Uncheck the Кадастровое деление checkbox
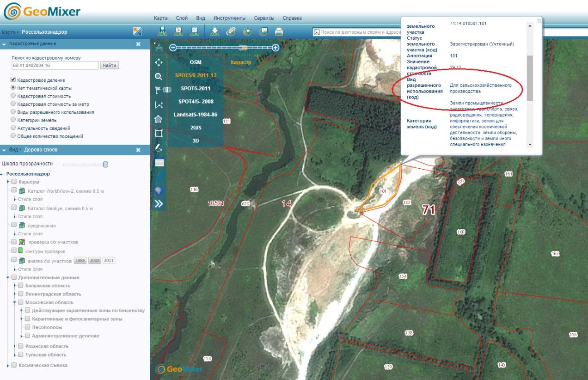This screenshot has height=380, width=588. pyautogui.click(x=13, y=80)
